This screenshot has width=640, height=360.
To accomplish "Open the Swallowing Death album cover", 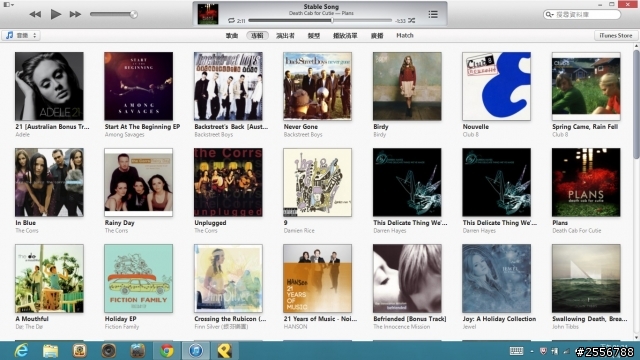I will [x=586, y=278].
